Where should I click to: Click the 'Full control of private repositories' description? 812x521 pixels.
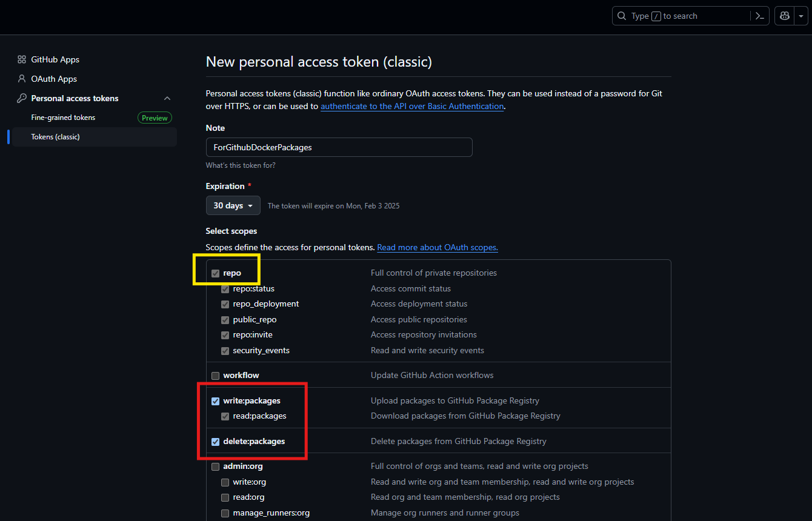[434, 273]
